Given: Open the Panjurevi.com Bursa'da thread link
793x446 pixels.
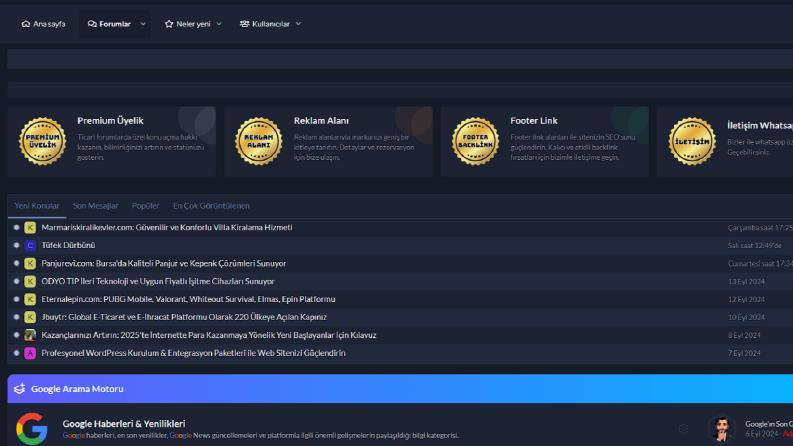Looking at the screenshot, I should tap(164, 263).
